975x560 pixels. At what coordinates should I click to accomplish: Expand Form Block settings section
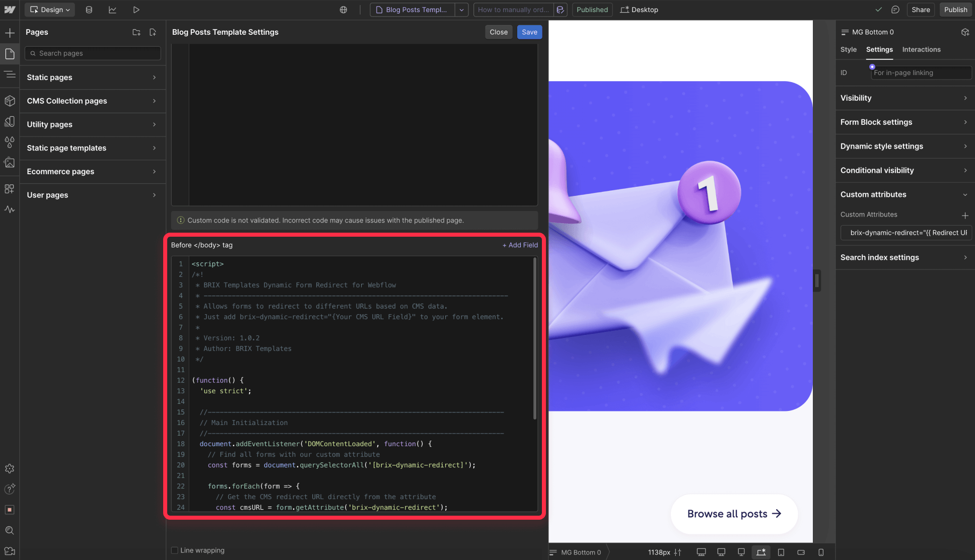point(904,122)
